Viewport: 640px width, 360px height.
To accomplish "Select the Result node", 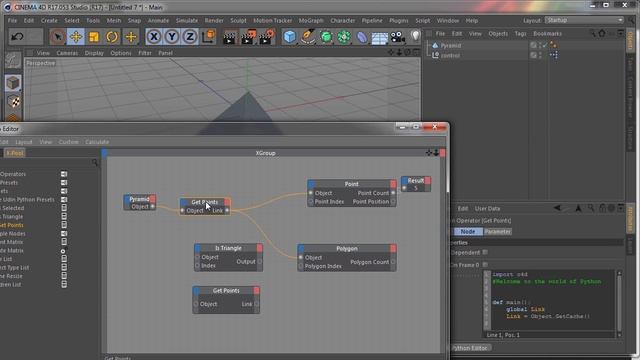I will point(416,184).
